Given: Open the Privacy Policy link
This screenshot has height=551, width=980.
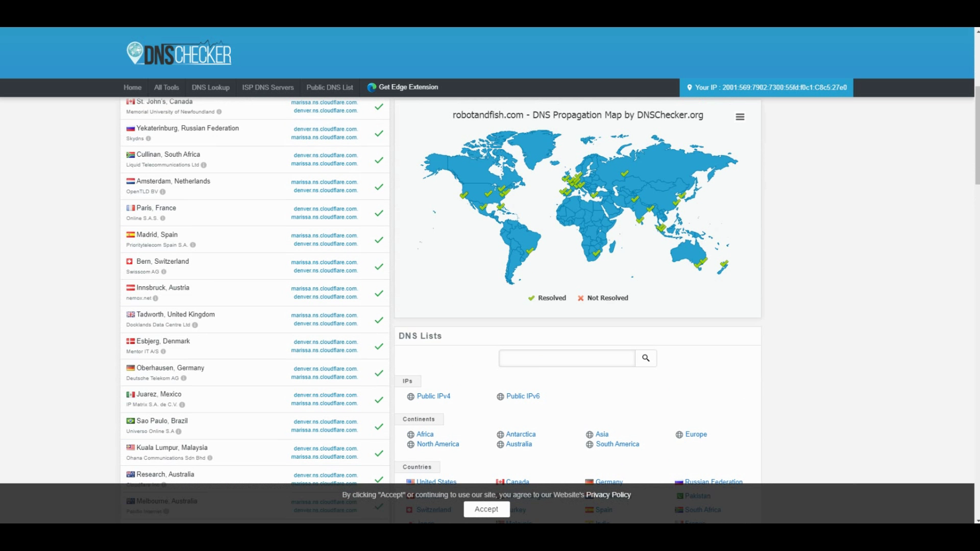Looking at the screenshot, I should (x=608, y=494).
